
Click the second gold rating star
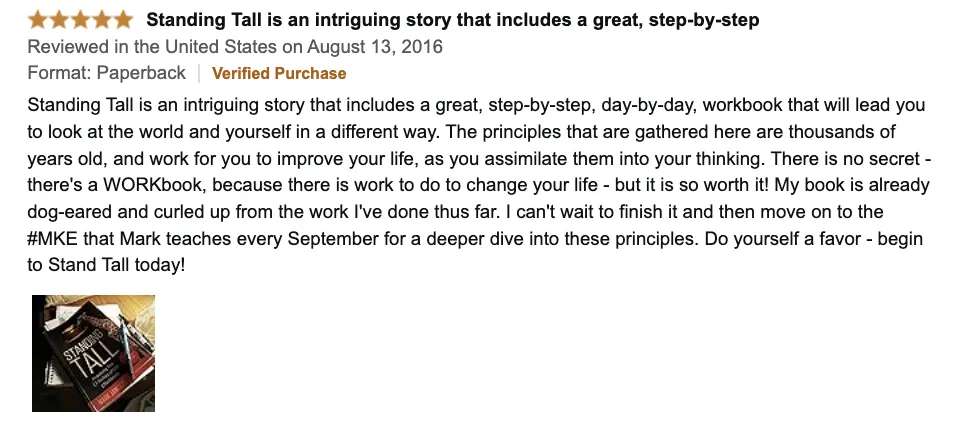[x=59, y=20]
